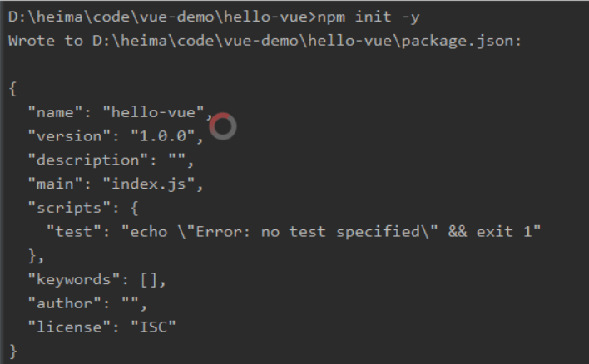Click the empty "description" value
The image size is (589, 364).
[x=177, y=160]
